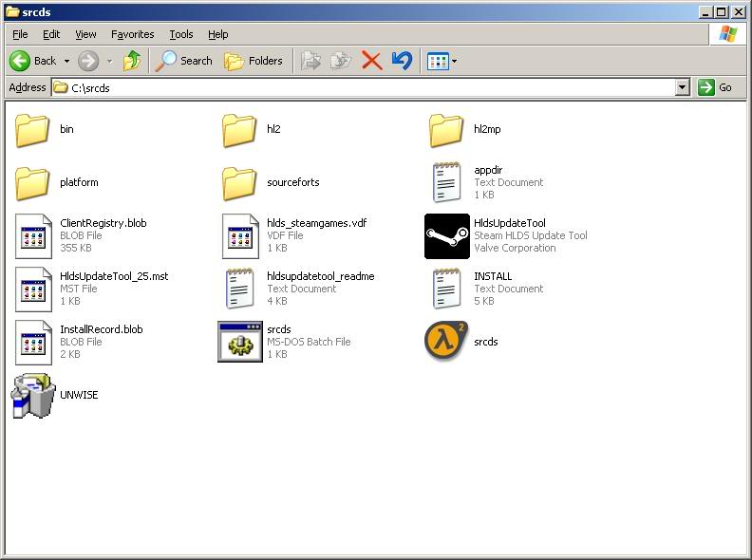752x560 pixels.
Task: Select the hl2mp folder
Action: pos(446,130)
